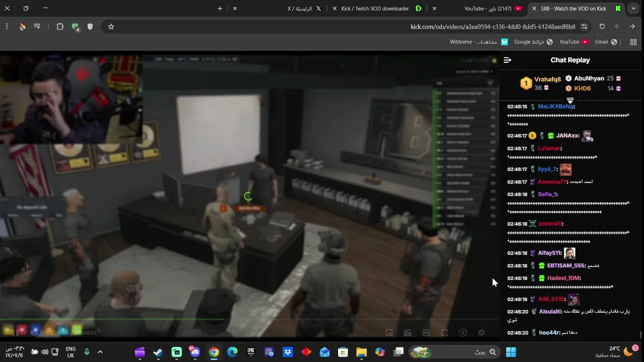Open Discord from the taskbar
Image resolution: width=644 pixels, height=362 pixels.
coord(195,352)
